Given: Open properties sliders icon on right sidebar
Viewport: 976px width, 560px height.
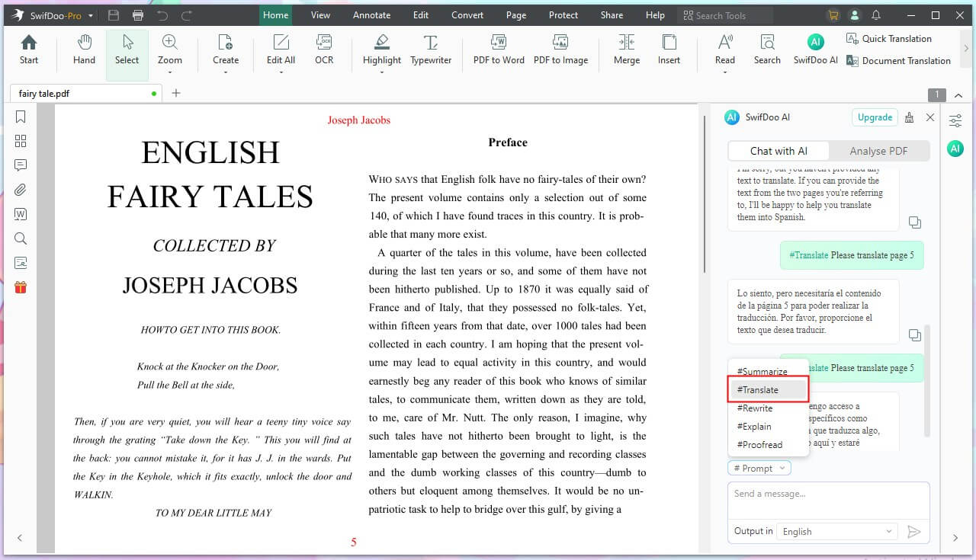Looking at the screenshot, I should click(x=955, y=121).
